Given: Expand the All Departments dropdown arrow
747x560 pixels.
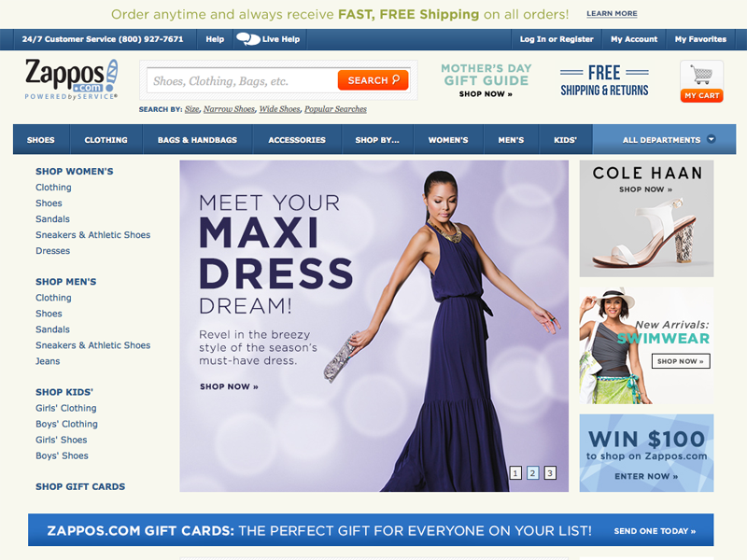Looking at the screenshot, I should (x=712, y=139).
